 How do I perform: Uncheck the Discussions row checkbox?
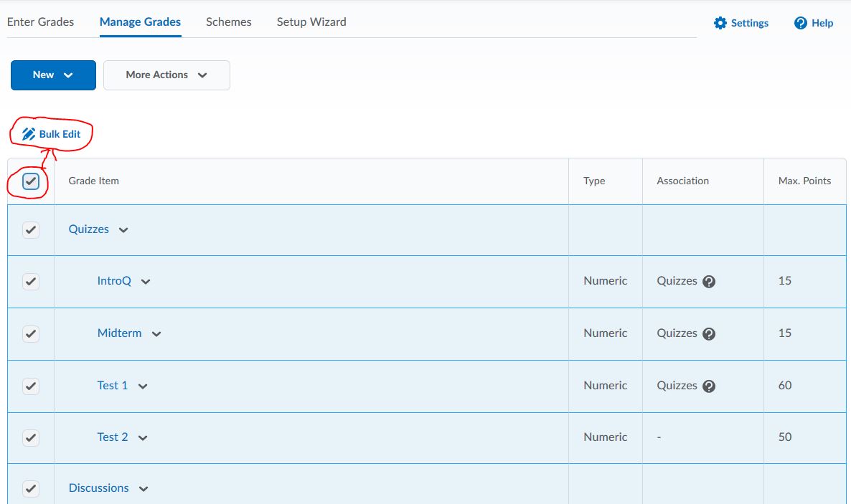[30, 488]
